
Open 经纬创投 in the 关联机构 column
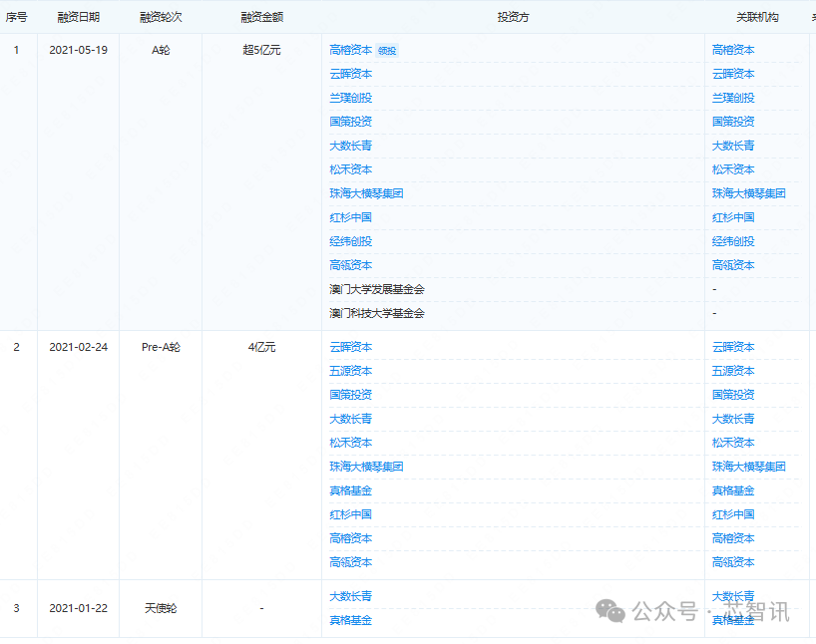point(733,241)
